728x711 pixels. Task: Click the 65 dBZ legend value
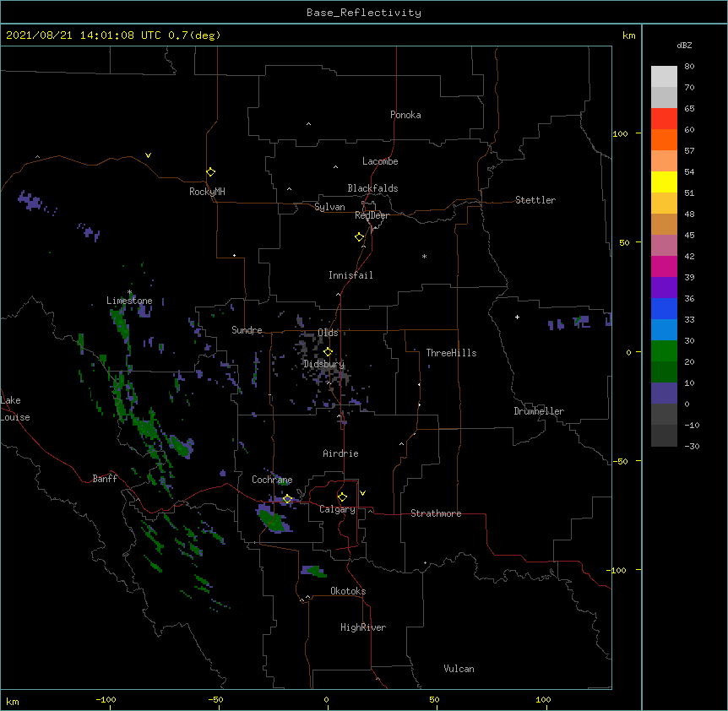(x=689, y=109)
